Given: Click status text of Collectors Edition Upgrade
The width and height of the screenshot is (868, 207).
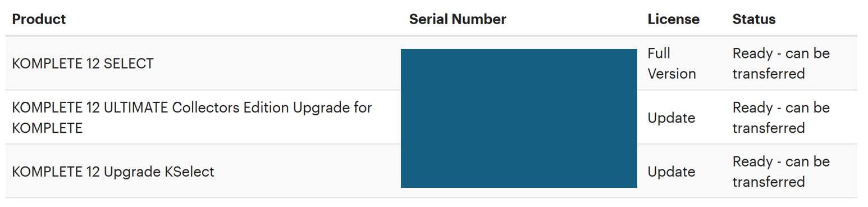Looking at the screenshot, I should pos(781,118).
